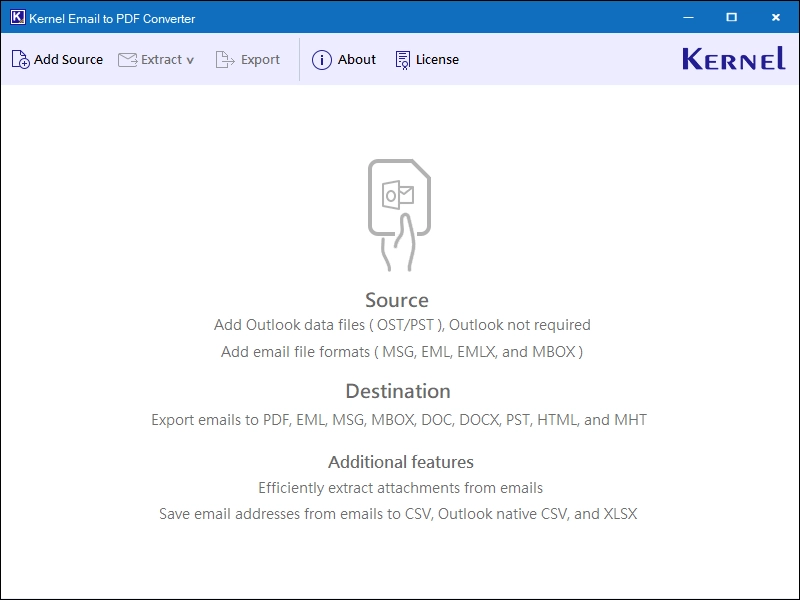
Task: Click the Outlook file hand illustration
Action: coord(399,215)
